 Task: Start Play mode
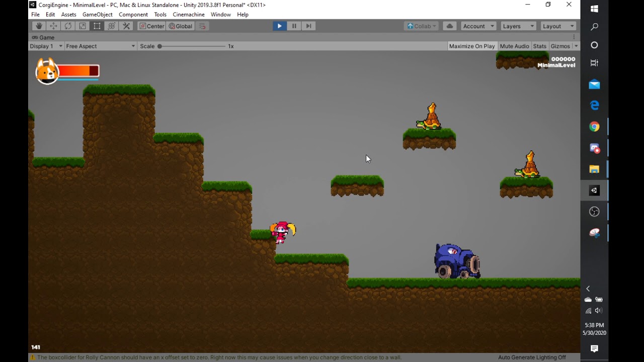279,26
